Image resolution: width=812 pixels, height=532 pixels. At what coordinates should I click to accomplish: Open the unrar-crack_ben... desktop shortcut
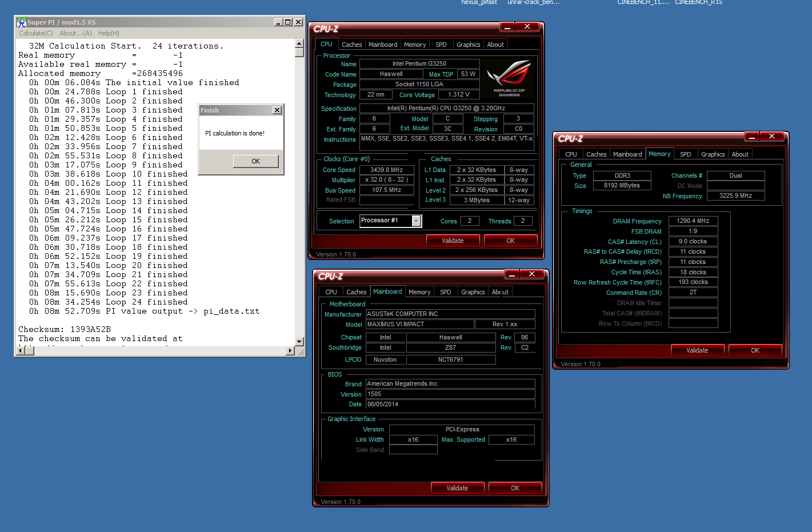click(x=534, y=2)
